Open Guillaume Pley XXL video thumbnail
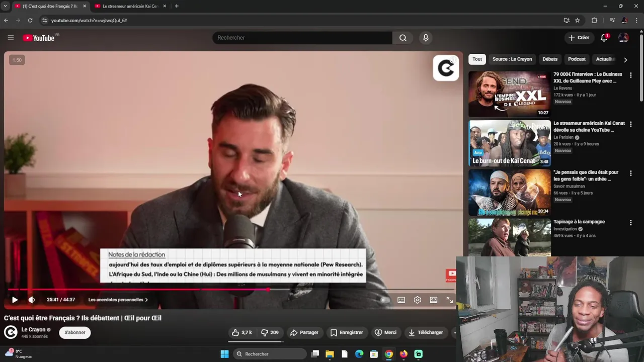Image resolution: width=644 pixels, height=362 pixels. [510, 94]
